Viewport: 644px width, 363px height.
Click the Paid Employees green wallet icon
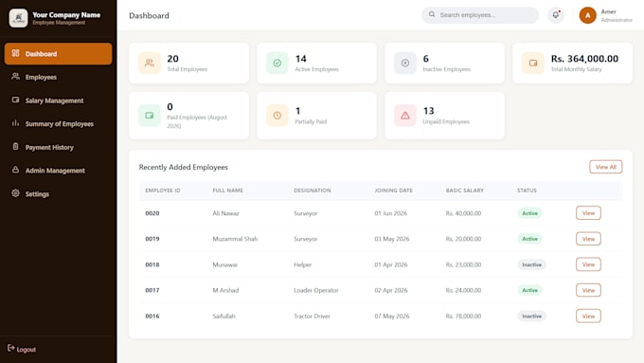(150, 116)
